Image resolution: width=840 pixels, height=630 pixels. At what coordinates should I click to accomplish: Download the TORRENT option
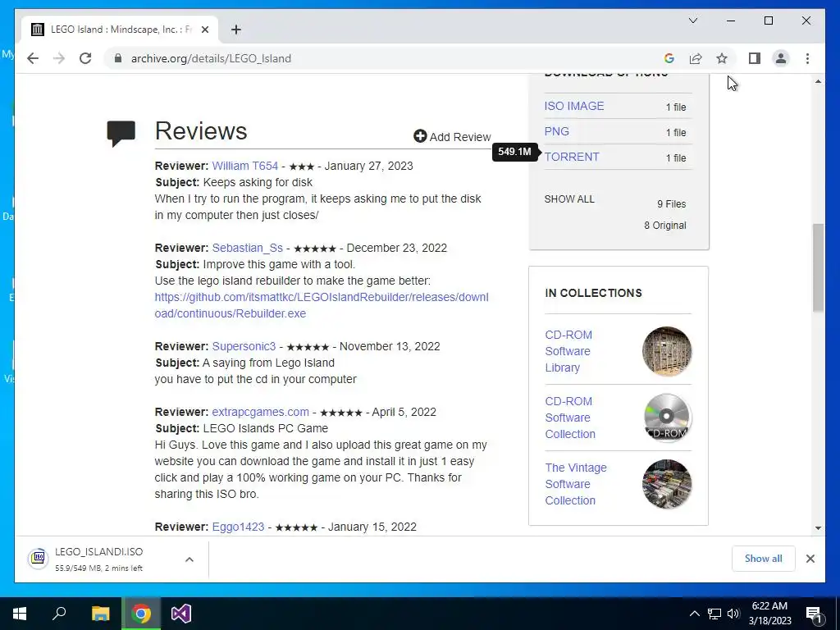coord(572,157)
